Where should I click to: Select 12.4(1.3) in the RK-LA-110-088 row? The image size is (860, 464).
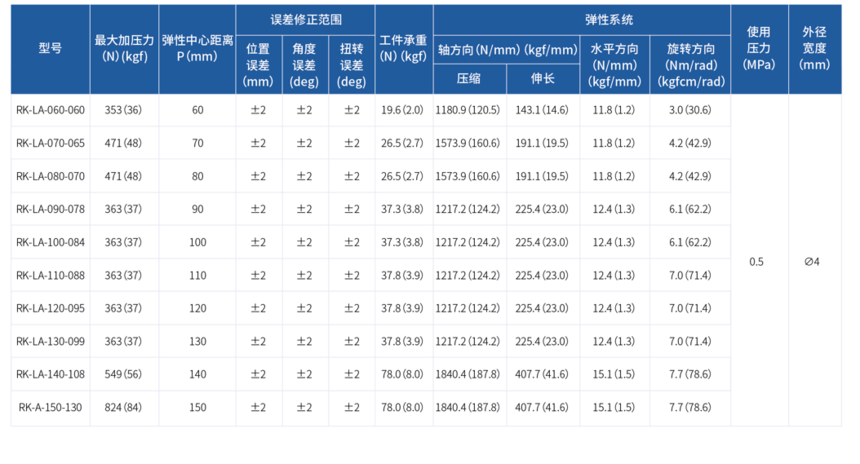(614, 275)
